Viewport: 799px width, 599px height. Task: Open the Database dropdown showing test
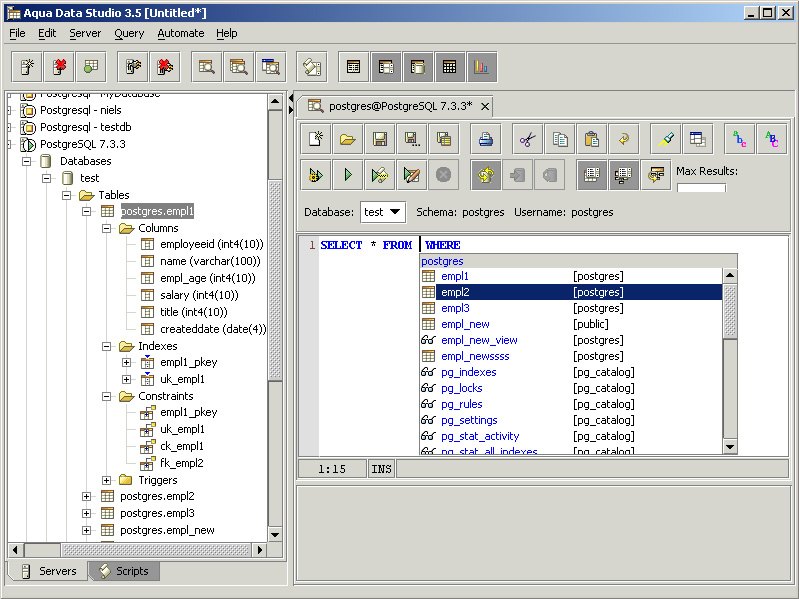[395, 212]
